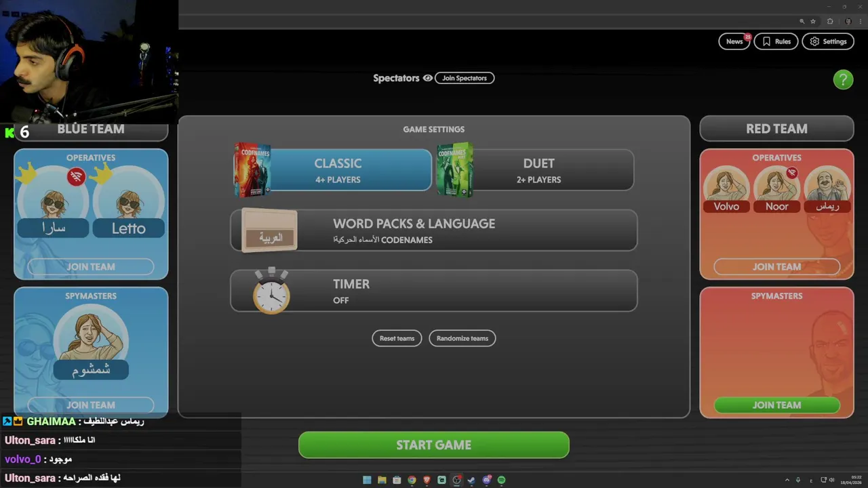Start the game with green button

434,445
